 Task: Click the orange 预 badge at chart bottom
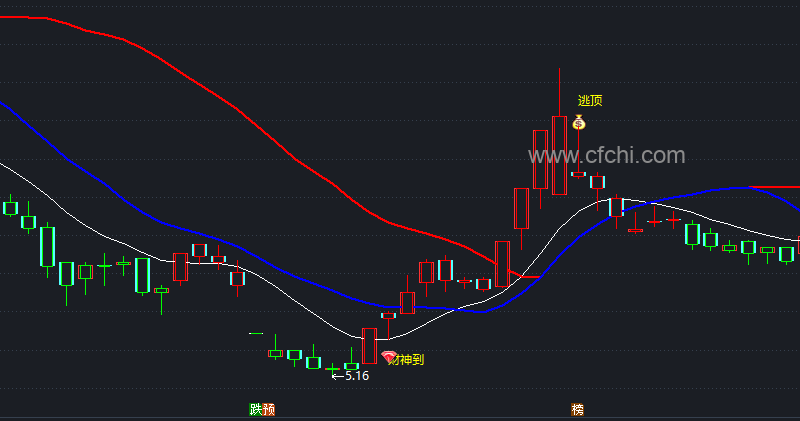coord(269,409)
